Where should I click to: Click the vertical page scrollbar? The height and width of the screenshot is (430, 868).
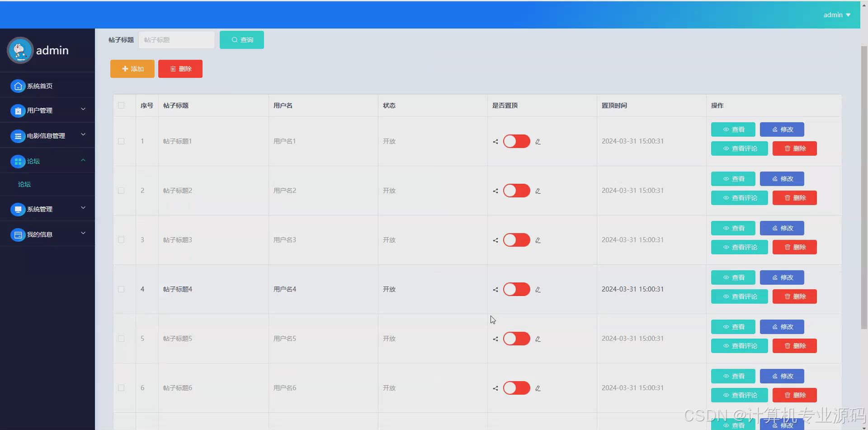pyautogui.click(x=864, y=187)
